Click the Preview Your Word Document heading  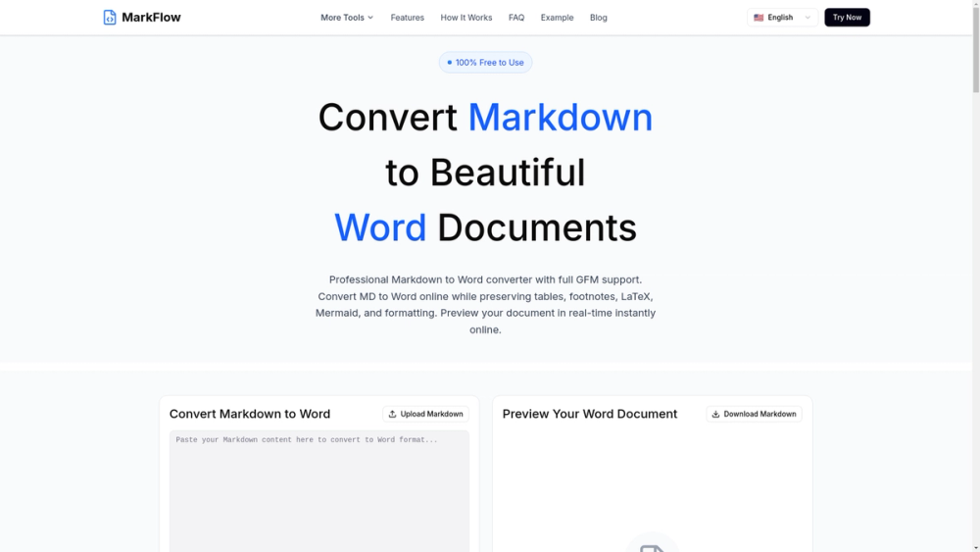click(x=589, y=414)
